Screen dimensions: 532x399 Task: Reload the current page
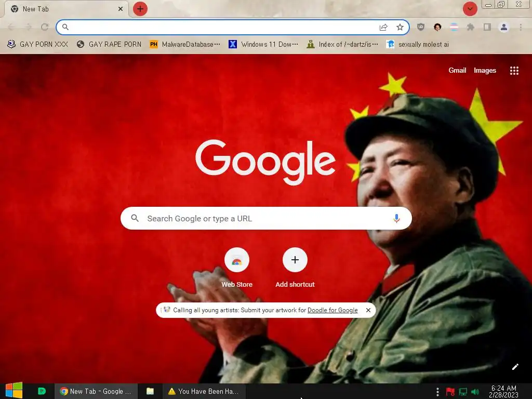tap(45, 27)
